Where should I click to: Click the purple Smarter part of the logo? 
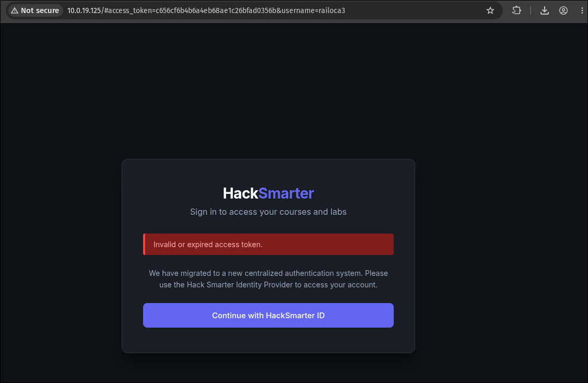point(286,193)
